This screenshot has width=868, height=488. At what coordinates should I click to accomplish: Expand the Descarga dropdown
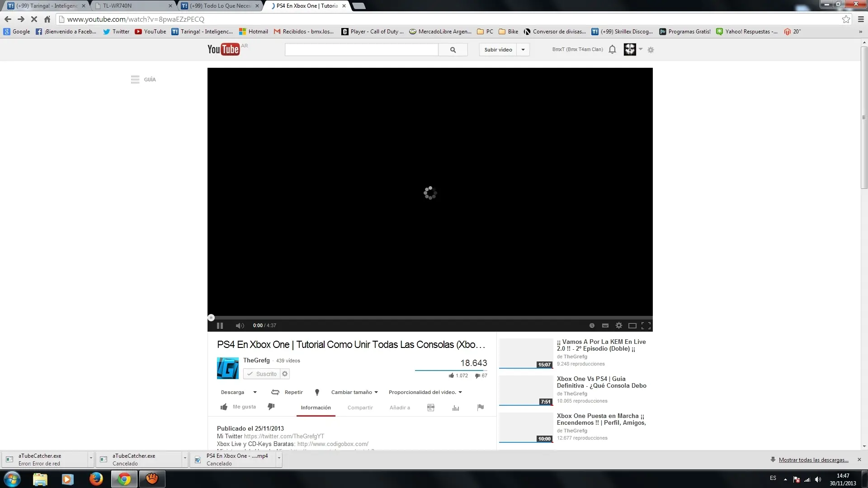(x=239, y=392)
